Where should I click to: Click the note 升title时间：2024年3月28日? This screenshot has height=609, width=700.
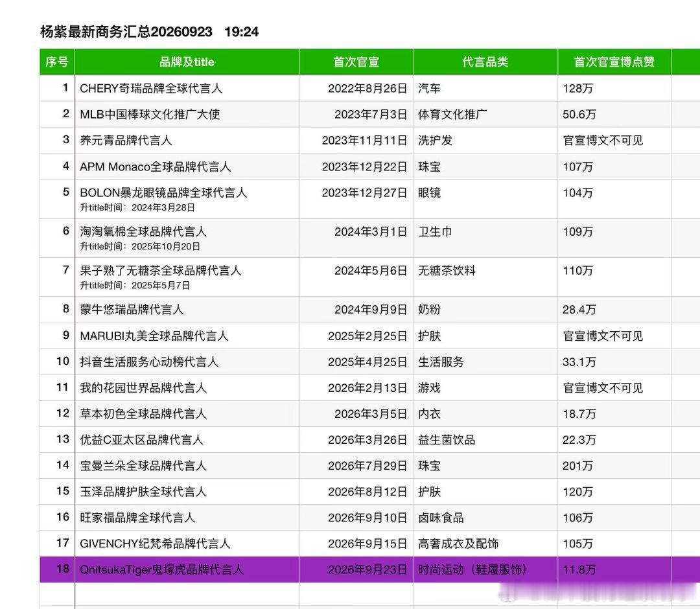[137, 207]
